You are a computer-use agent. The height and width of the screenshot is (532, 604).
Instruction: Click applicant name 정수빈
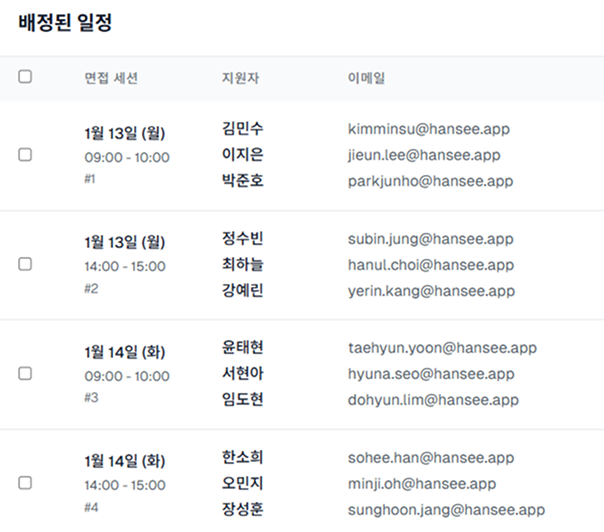coord(242,239)
